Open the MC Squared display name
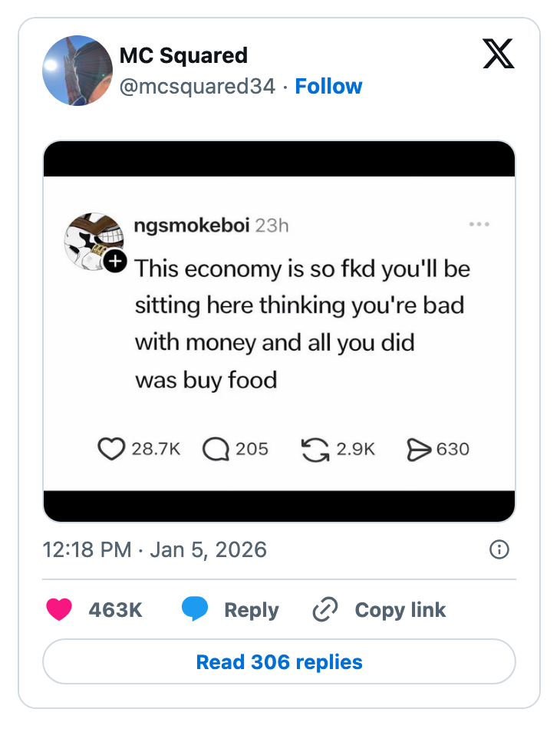Screen dimensions: 560x732 point(183,55)
